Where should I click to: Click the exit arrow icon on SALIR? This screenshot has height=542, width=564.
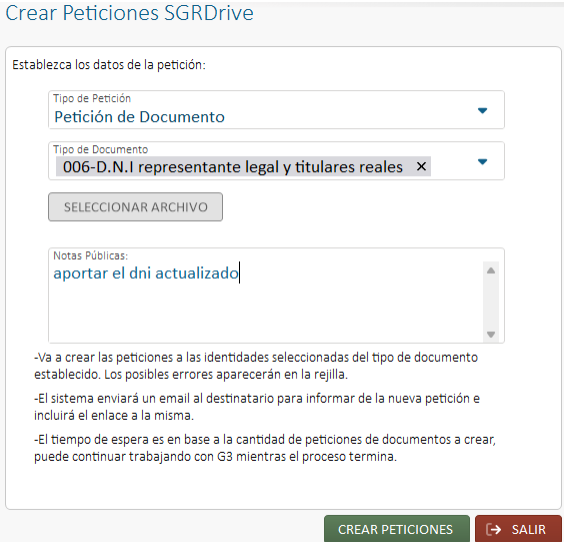click(493, 529)
